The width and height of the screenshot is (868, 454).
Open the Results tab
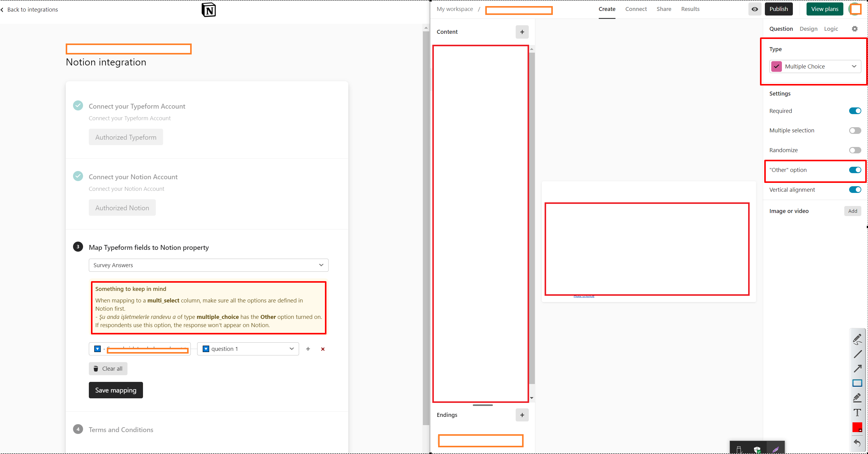pyautogui.click(x=690, y=9)
